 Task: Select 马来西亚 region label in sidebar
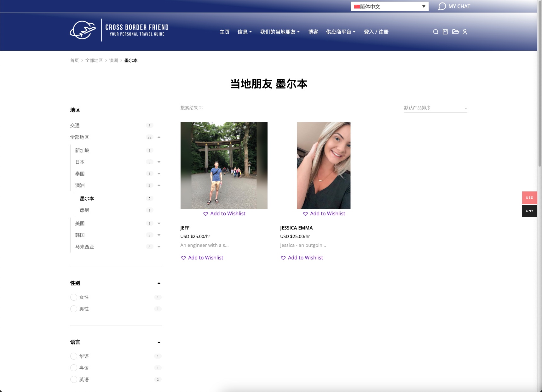point(84,247)
